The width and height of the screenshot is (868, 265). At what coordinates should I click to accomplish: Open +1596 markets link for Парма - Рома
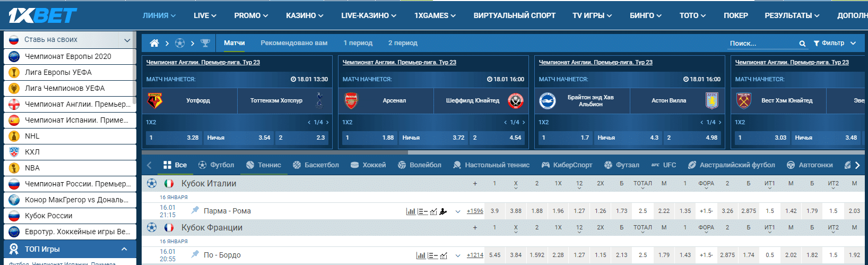pos(475,211)
